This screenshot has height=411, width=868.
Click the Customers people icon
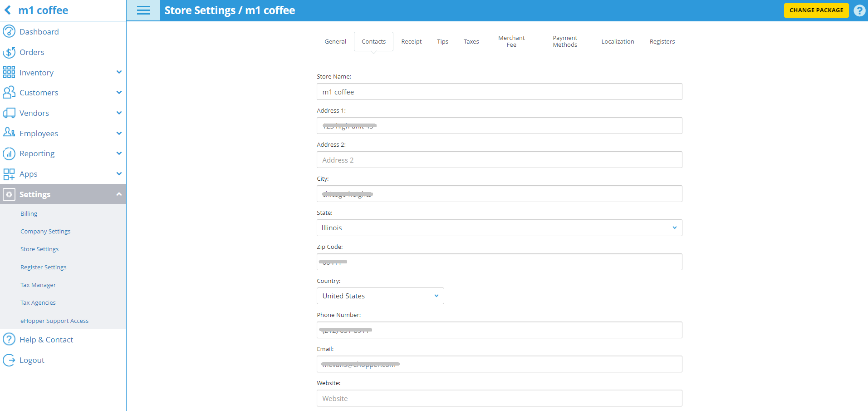(9, 93)
